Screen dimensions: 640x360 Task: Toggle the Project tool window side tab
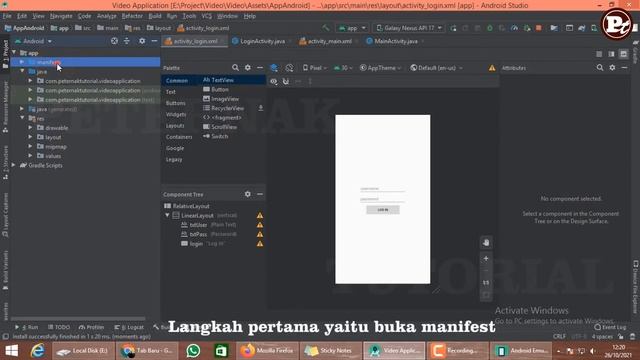[x=5, y=54]
